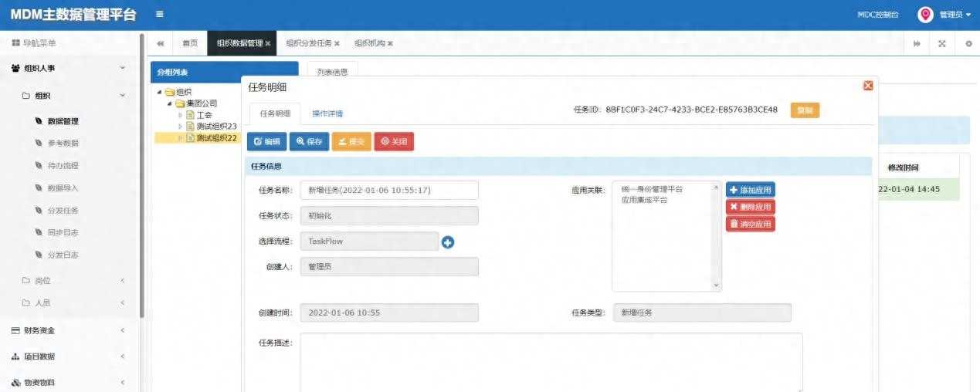
Task: Switch to the 操作详情 tab
Action: pos(327,113)
